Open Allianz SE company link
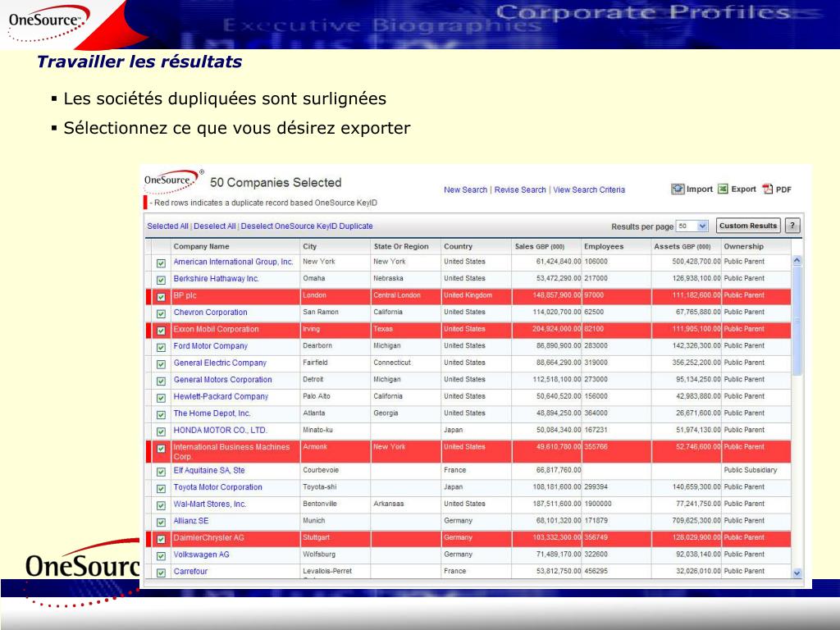Image resolution: width=840 pixels, height=630 pixels. tap(190, 521)
